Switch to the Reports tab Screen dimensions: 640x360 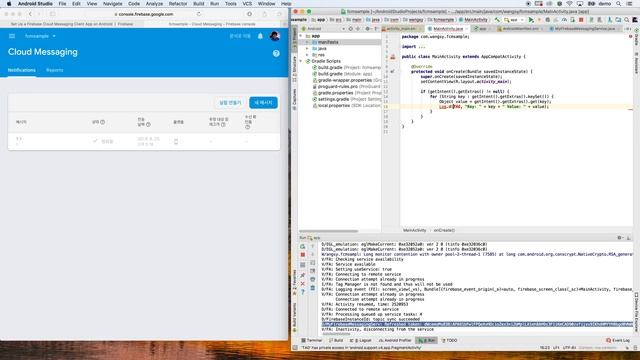click(x=55, y=70)
